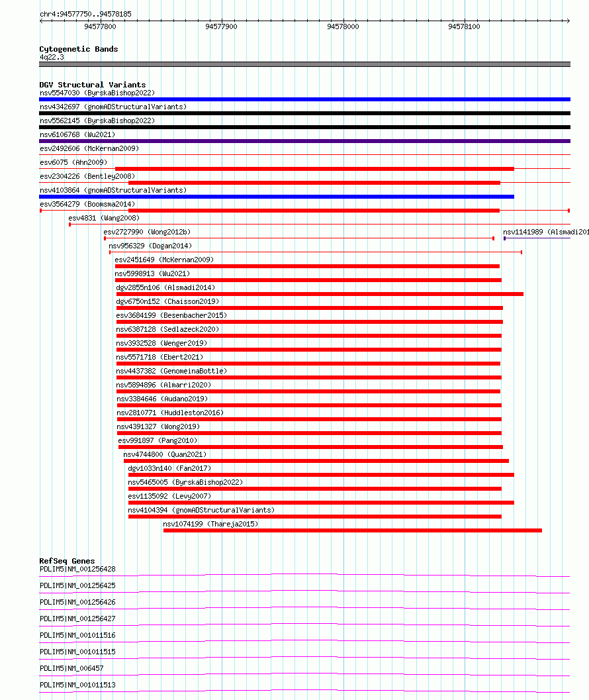
Task: Open dgv1033n140 (Fan2017) label
Action: [169, 468]
